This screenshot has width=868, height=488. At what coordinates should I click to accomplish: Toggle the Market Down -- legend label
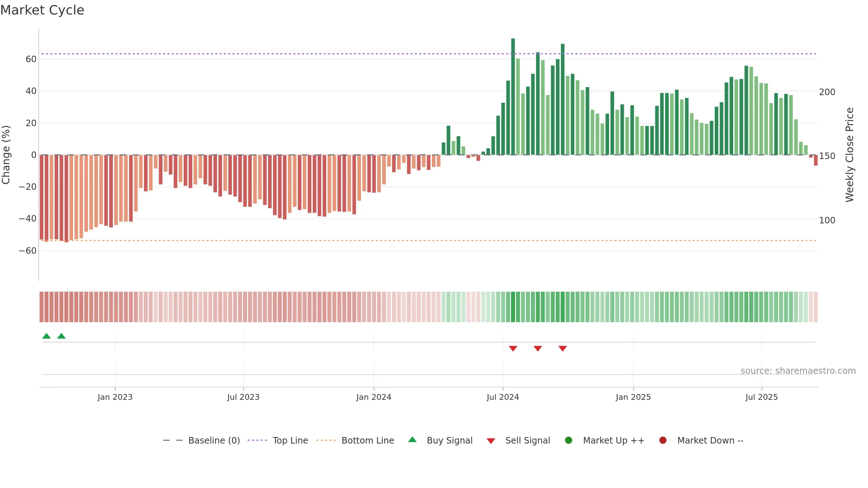point(710,440)
